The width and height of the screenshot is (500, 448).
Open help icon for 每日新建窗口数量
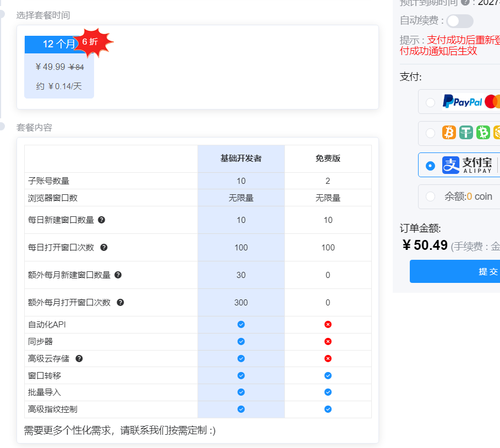pyautogui.click(x=101, y=220)
